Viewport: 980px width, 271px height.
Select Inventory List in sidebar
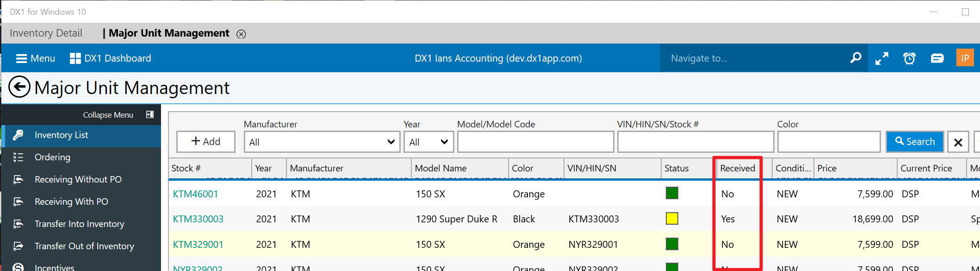[x=81, y=135]
